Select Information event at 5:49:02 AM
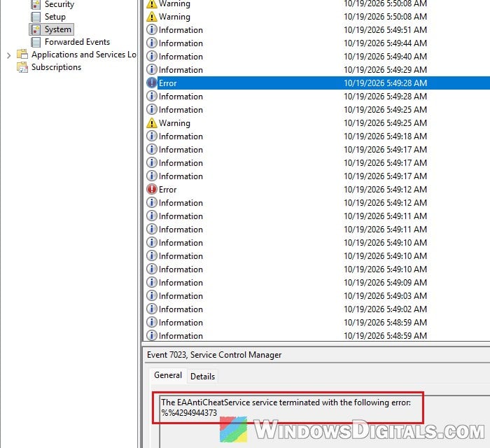Screen dimensions: 490x448 318,309
